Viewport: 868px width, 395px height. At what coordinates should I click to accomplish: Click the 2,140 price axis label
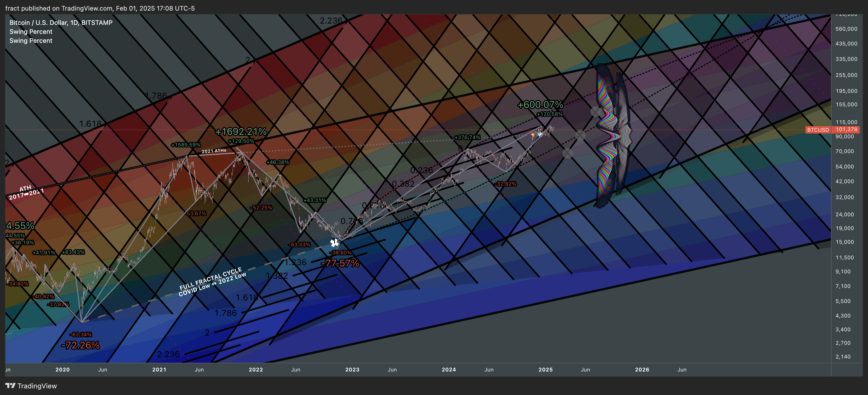coord(843,357)
